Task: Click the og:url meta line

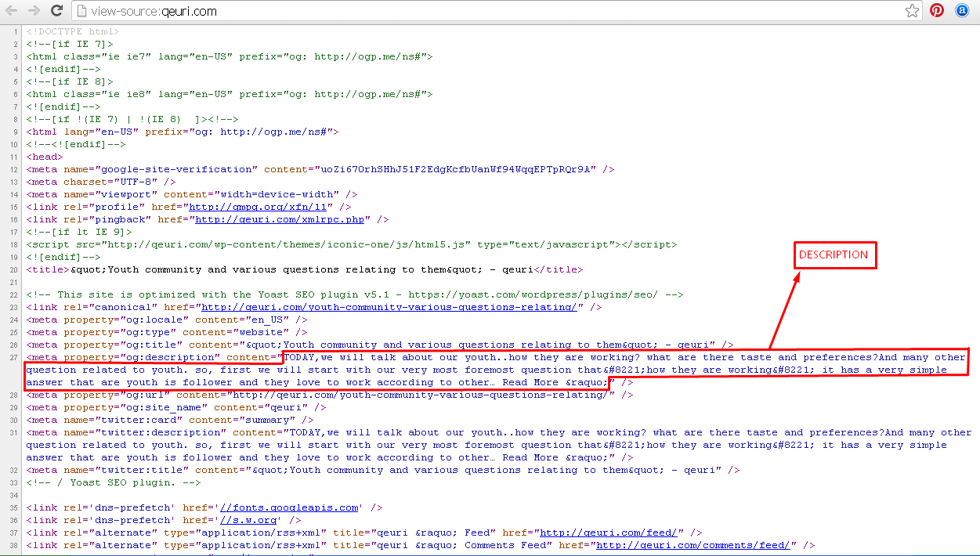Action: point(330,395)
